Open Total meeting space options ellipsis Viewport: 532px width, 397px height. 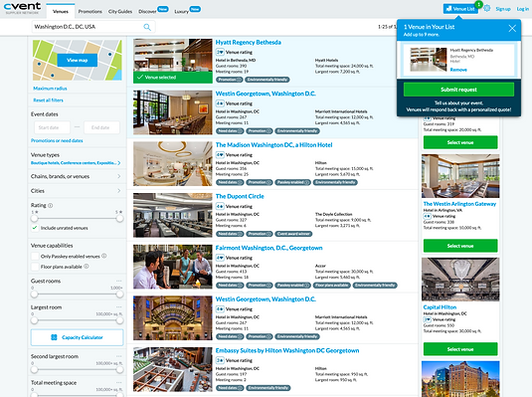click(118, 382)
